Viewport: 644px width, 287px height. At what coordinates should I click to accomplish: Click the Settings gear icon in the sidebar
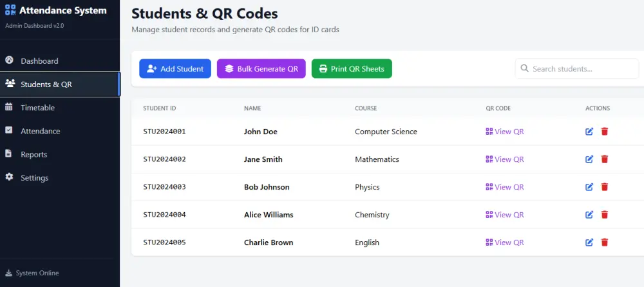(x=9, y=177)
